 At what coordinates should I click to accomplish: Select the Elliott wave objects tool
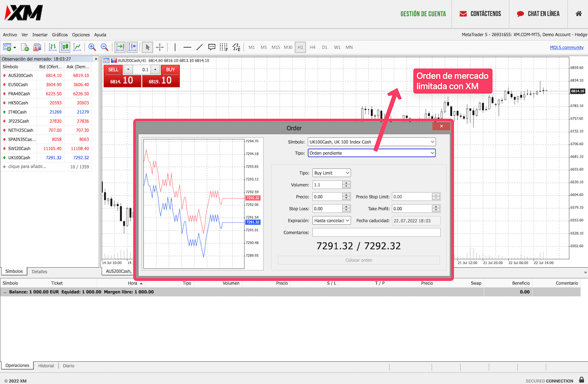pyautogui.click(x=236, y=47)
